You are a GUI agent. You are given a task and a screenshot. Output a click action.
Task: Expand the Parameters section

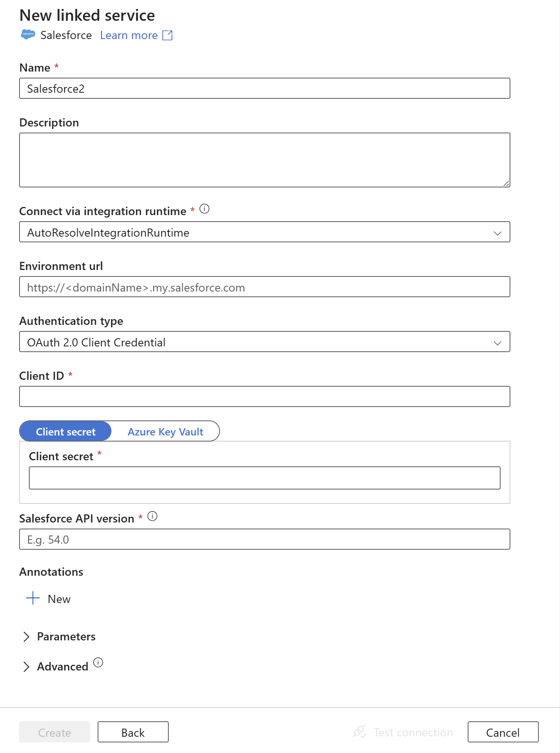click(59, 636)
